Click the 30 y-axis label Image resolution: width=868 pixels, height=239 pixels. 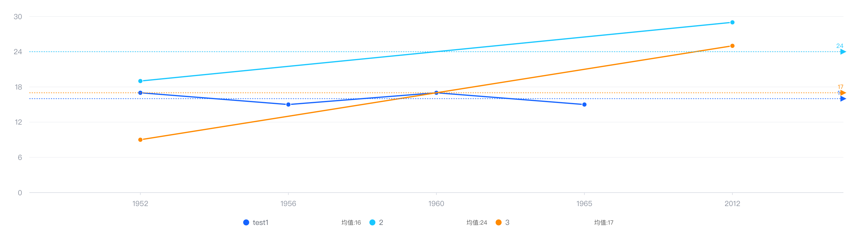pos(18,16)
